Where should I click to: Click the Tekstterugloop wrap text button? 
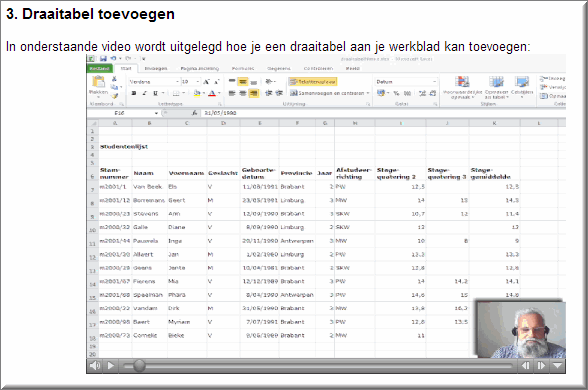pos(312,82)
